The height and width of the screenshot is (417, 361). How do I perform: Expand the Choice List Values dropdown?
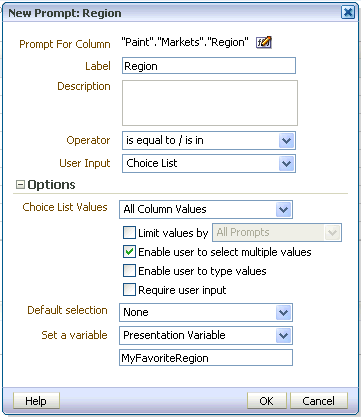[x=284, y=209]
